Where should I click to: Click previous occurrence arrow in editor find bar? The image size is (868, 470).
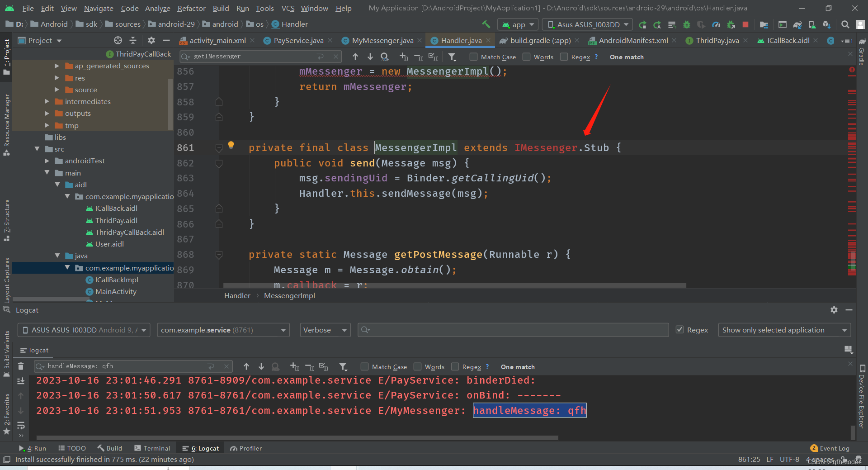click(355, 57)
